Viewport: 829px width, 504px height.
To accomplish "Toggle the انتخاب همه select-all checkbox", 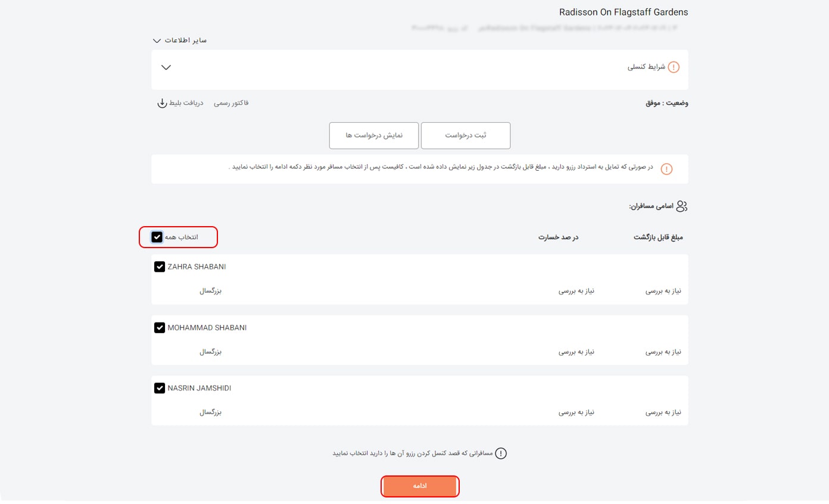I will coord(157,237).
